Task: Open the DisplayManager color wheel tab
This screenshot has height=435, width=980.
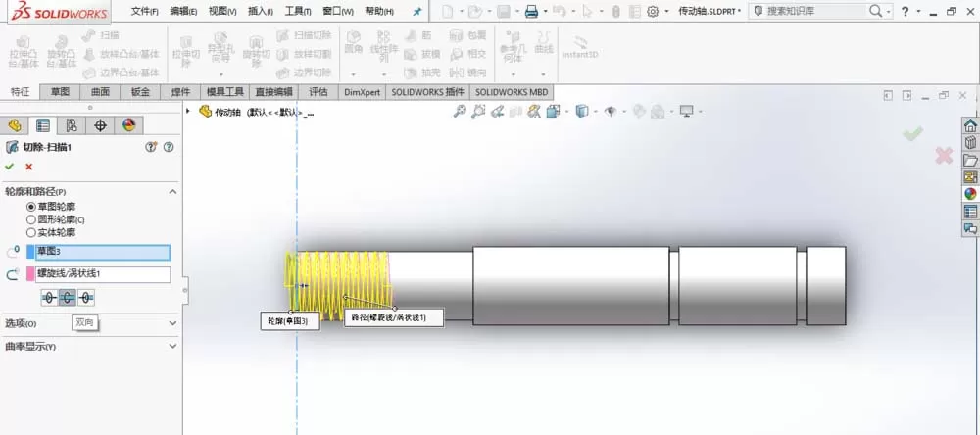Action: coord(128,125)
